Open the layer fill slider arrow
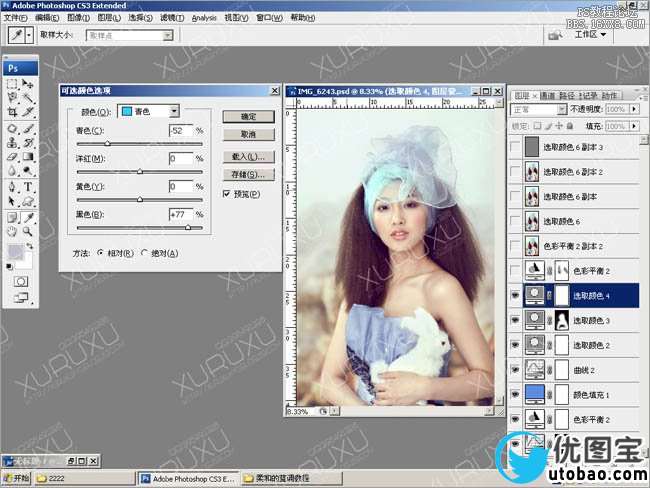 pos(634,126)
